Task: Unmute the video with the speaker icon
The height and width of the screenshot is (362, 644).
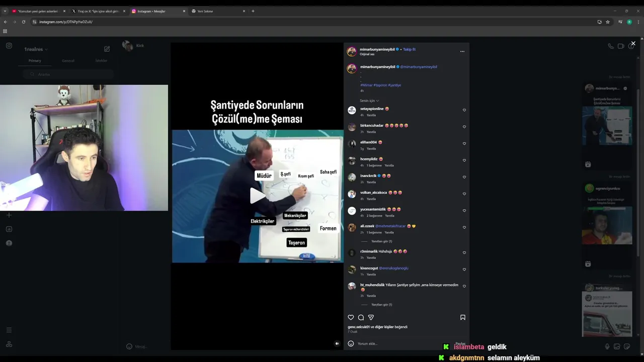Action: 337,343
